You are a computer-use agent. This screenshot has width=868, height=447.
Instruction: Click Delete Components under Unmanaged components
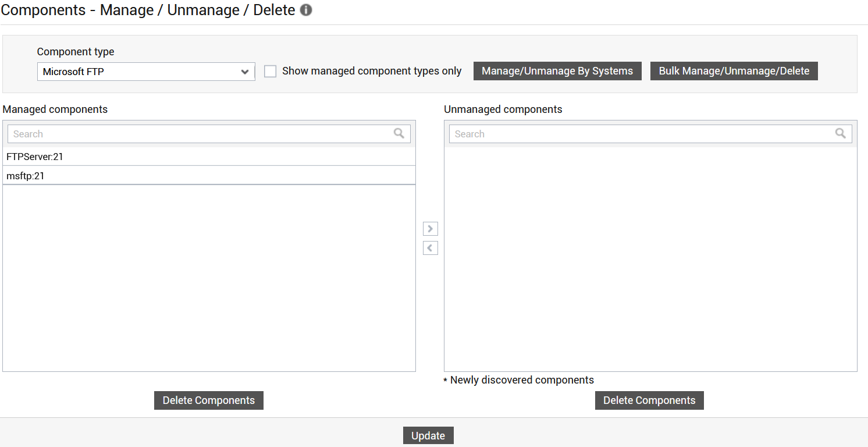point(649,400)
